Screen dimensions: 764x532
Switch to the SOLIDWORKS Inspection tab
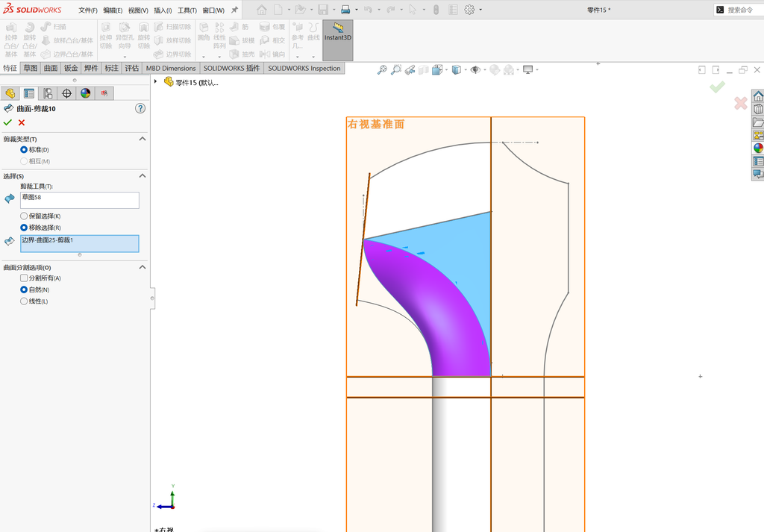(304, 68)
